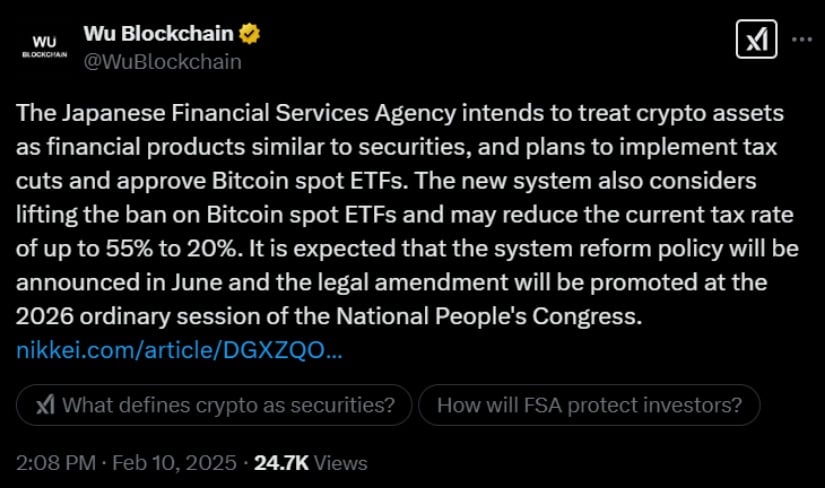Click the Grok icon in first suggestion
Image resolution: width=825 pixels, height=488 pixels.
pos(45,405)
